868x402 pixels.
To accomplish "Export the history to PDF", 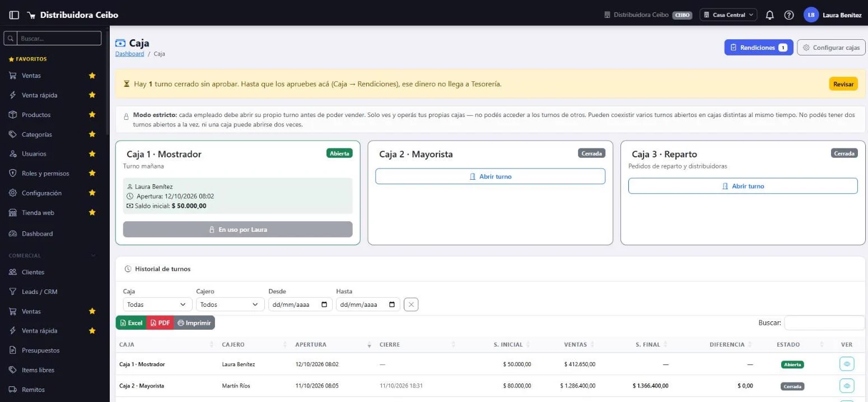I will (x=160, y=322).
